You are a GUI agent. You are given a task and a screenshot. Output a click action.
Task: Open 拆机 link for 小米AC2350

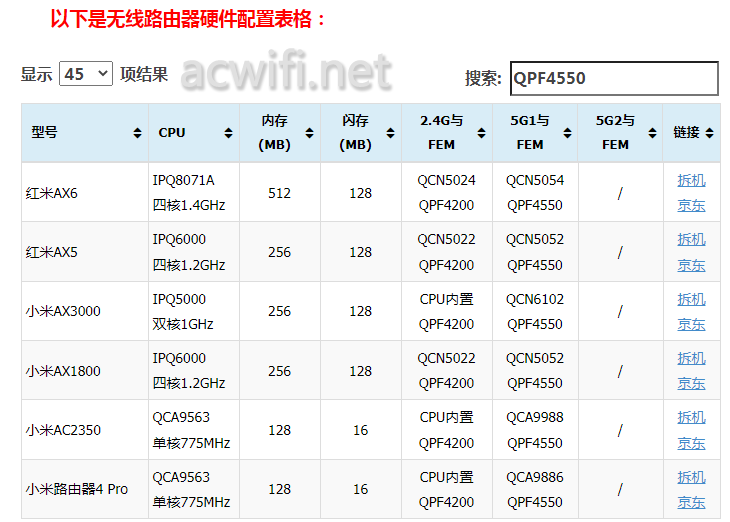coord(691,418)
